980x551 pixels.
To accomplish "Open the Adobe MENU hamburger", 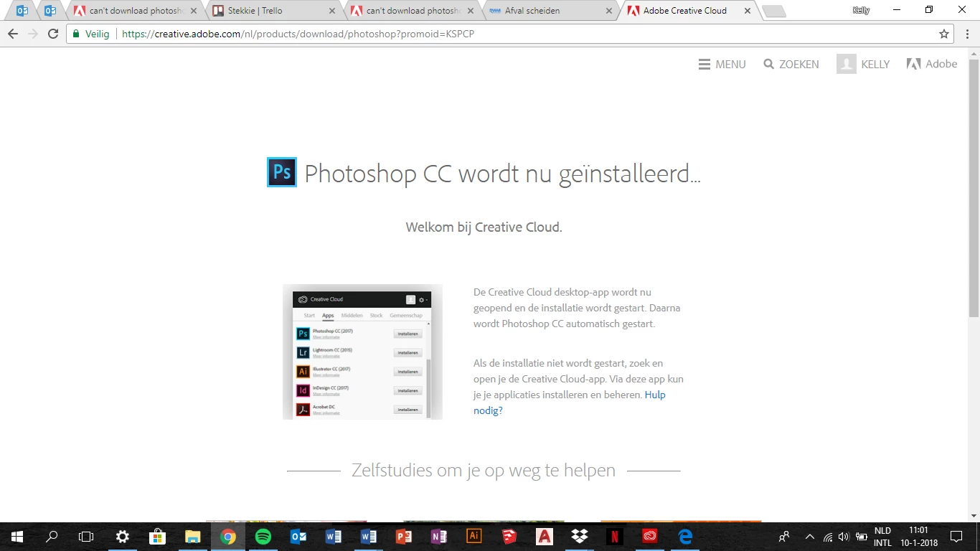I will 722,64.
